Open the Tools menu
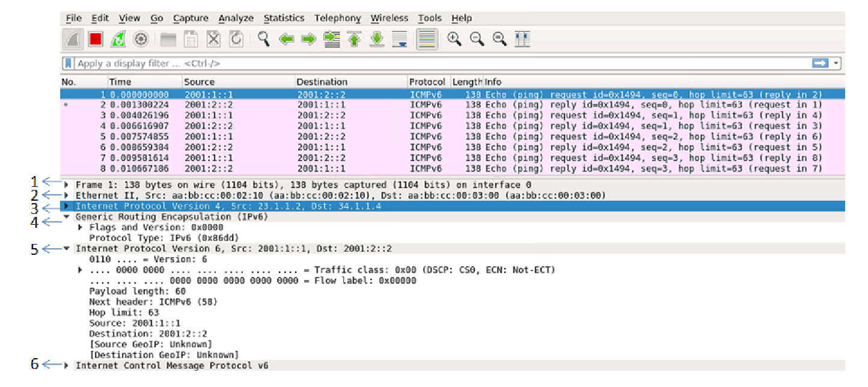 [x=429, y=18]
